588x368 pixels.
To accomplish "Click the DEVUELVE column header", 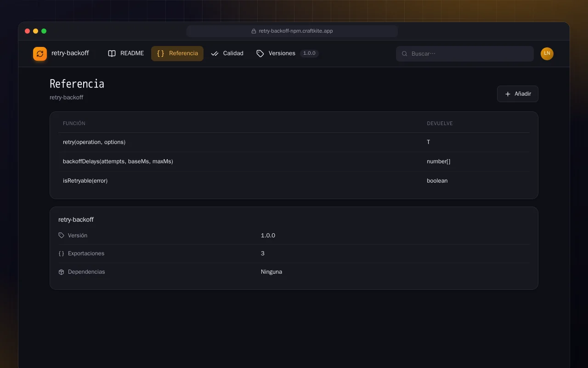I will tap(440, 124).
